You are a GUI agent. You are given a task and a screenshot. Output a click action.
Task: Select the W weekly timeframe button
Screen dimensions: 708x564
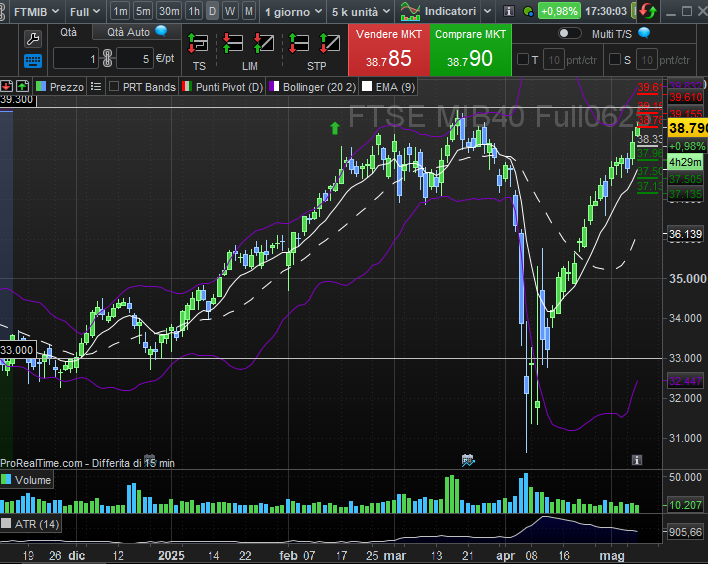pos(230,11)
